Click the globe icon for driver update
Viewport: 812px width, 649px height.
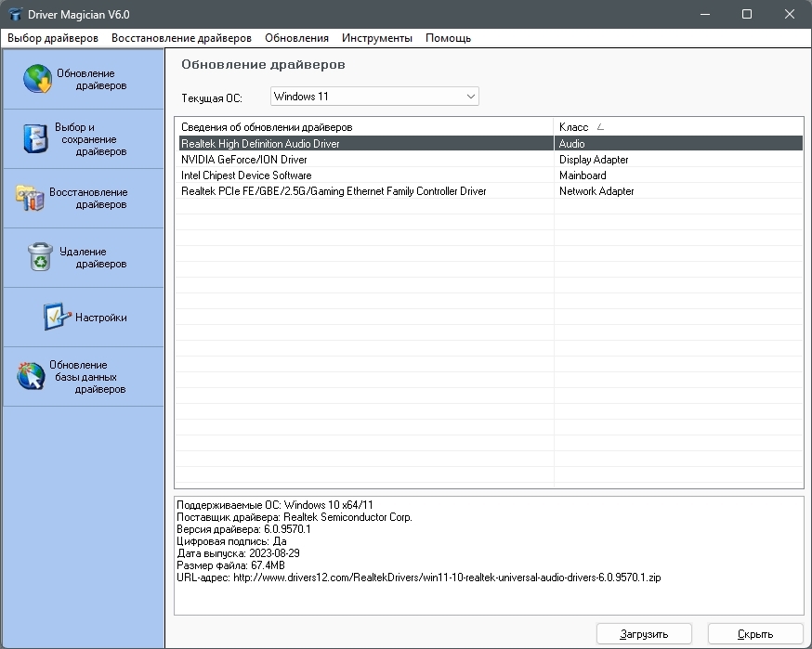37,79
